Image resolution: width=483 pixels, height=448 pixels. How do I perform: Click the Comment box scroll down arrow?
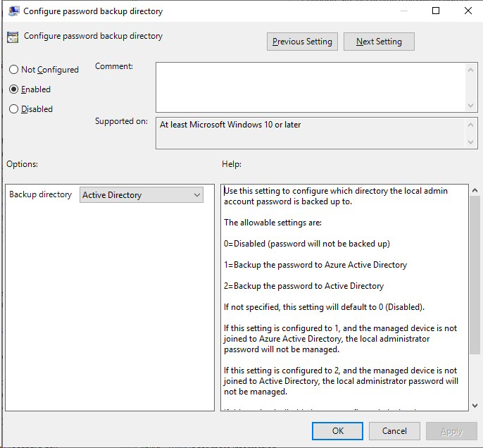472,104
